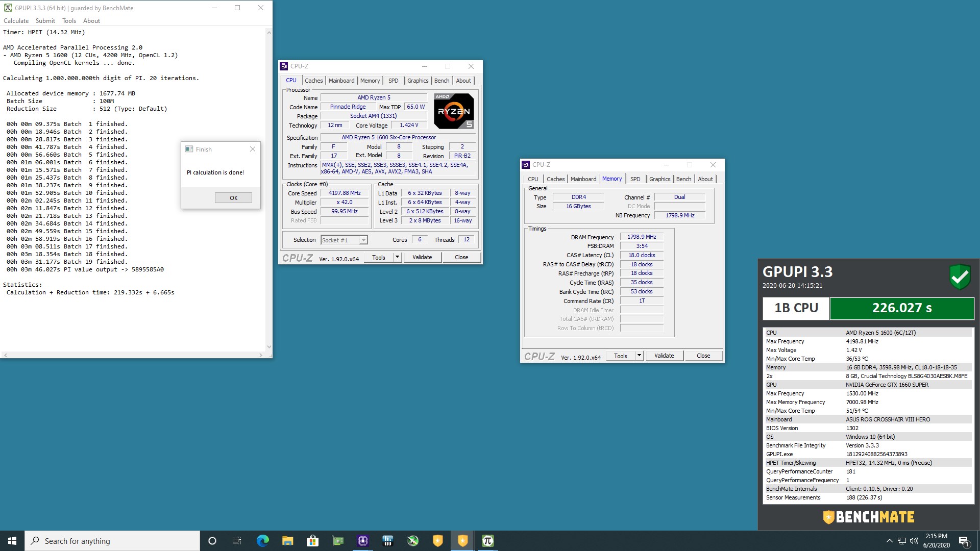
Task: Click Validate in first CPU-Z window
Action: (422, 258)
